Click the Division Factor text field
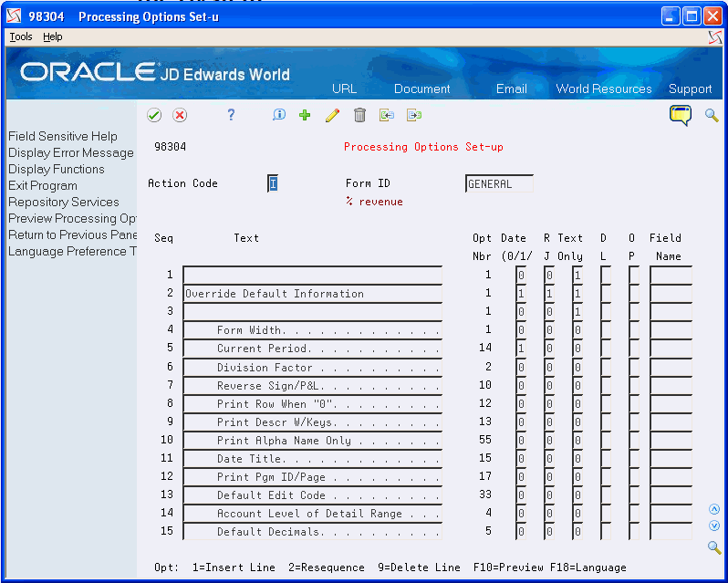Viewport: 728px width, 583px height. click(313, 367)
